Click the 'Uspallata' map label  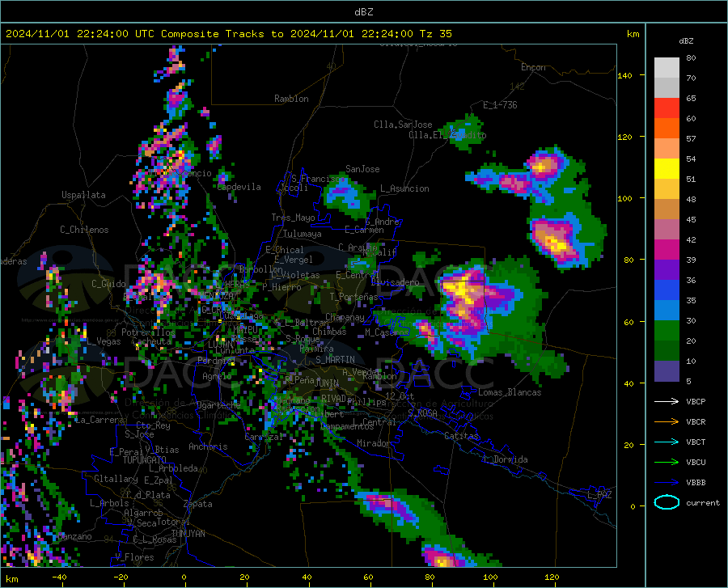pos(83,195)
